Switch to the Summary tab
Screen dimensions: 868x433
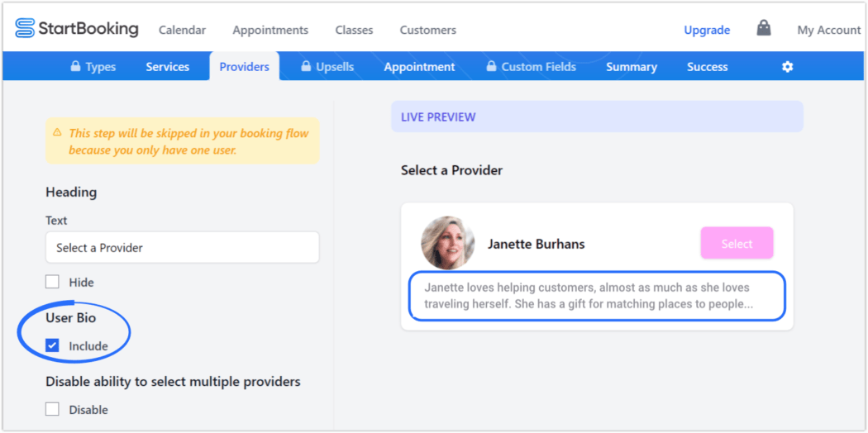click(x=631, y=67)
